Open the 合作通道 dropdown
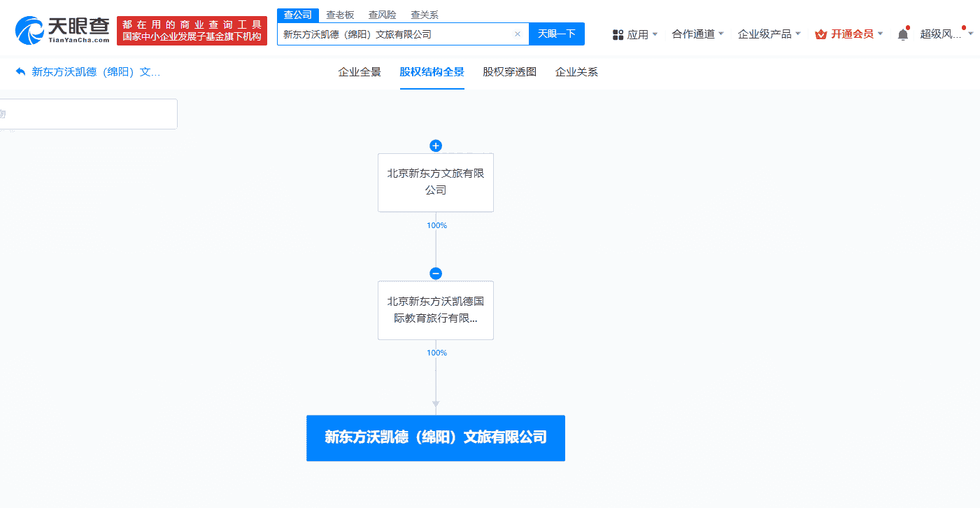The height and width of the screenshot is (508, 980). (697, 34)
